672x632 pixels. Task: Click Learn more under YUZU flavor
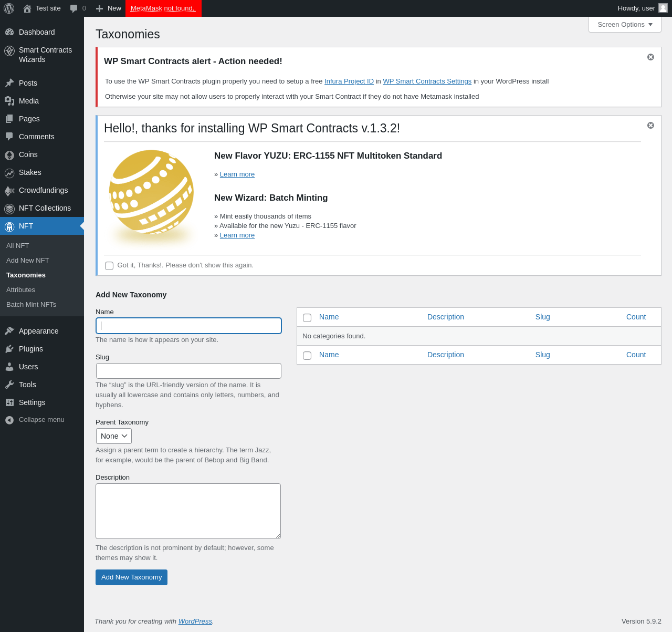(x=237, y=174)
